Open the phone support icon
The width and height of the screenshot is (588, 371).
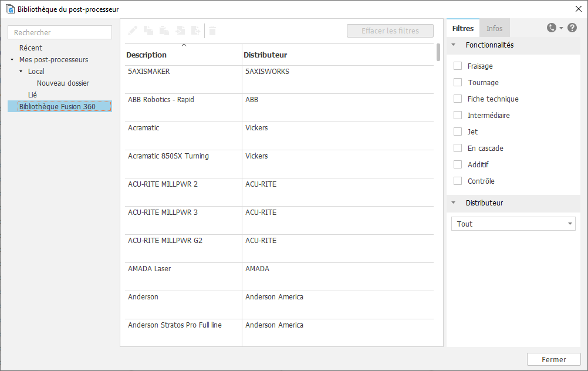coord(551,28)
